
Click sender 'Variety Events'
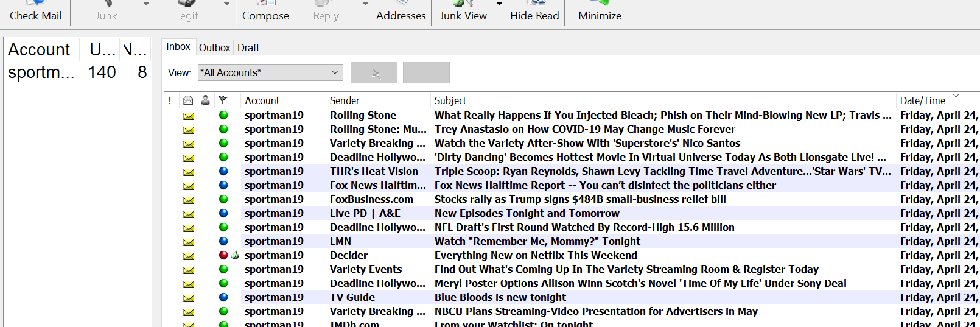point(366,269)
